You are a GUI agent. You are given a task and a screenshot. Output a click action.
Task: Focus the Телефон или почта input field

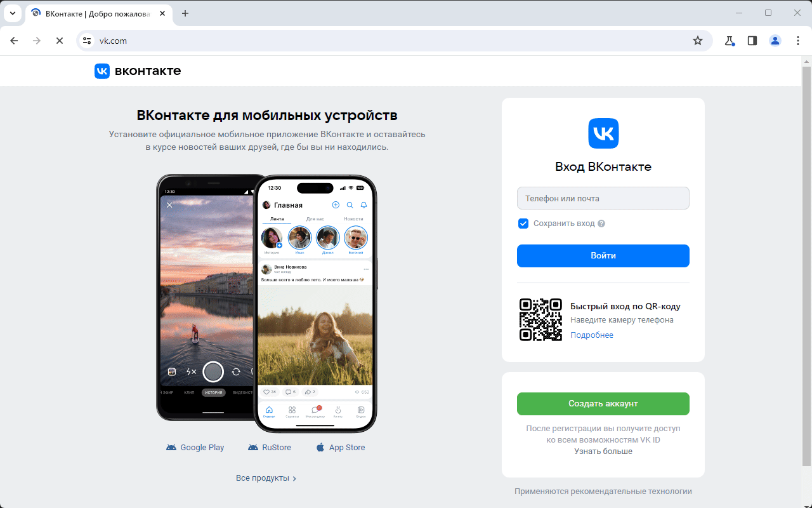[603, 198]
